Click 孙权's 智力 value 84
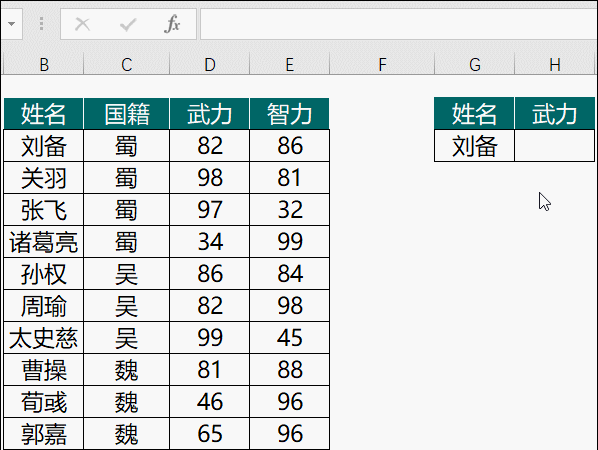The image size is (598, 450). tap(289, 274)
